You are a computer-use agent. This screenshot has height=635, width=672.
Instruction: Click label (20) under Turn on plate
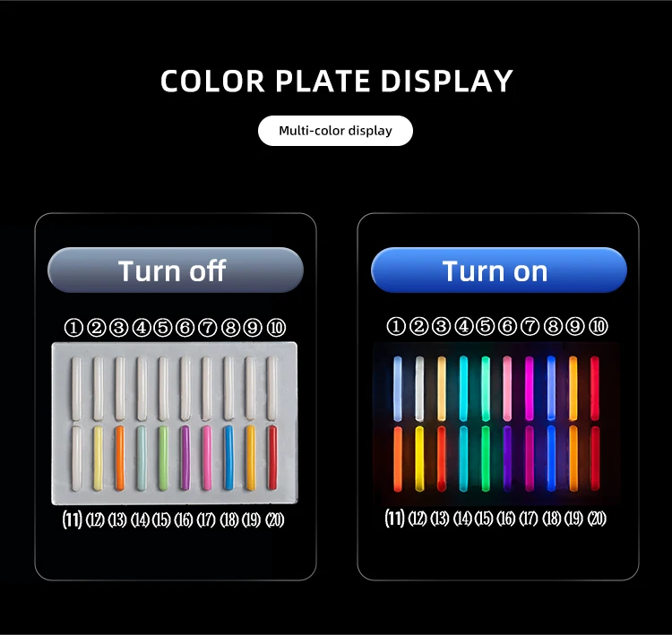(597, 519)
